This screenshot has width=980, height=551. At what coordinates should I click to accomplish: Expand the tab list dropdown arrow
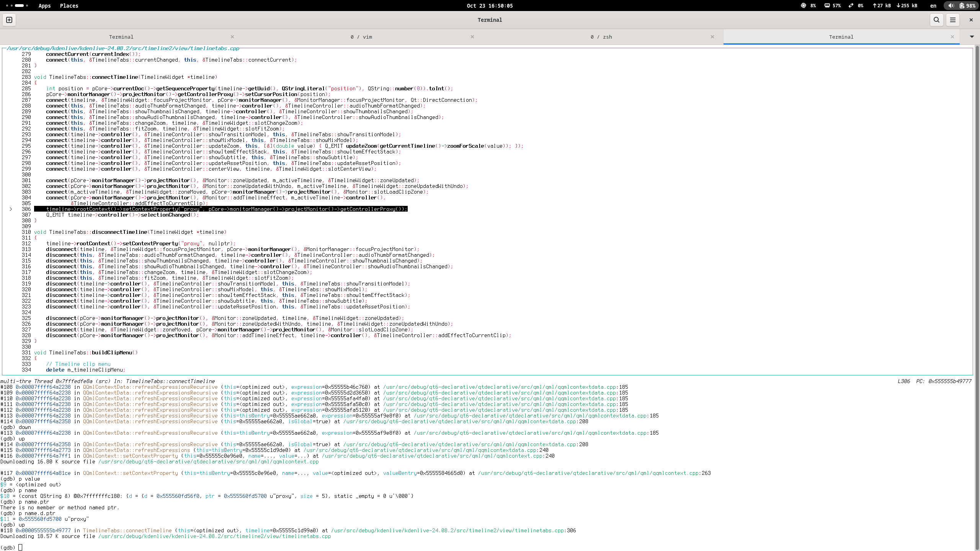972,37
